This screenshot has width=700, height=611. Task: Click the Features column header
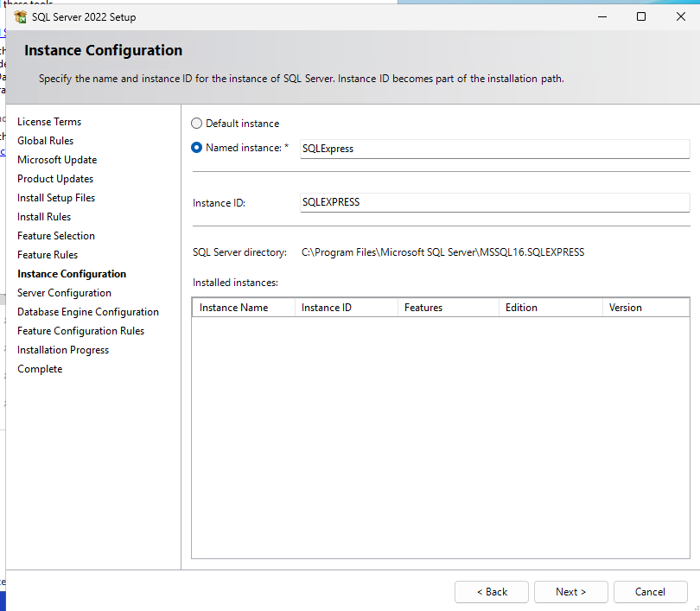[x=449, y=308]
